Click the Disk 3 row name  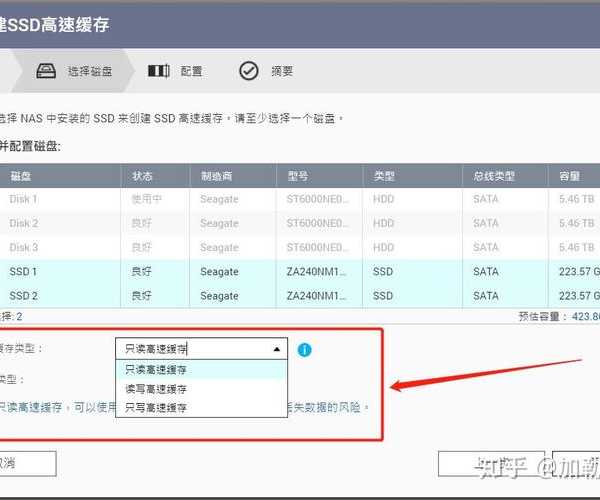tap(24, 248)
